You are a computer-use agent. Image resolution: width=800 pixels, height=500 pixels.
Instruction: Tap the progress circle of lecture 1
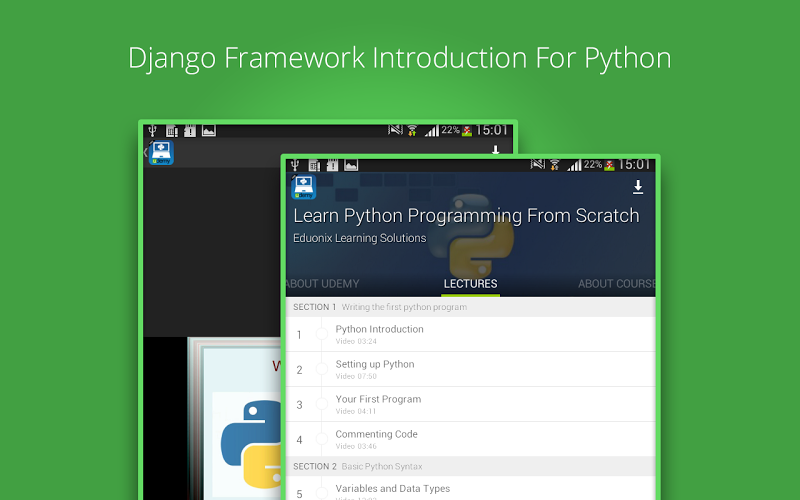321,334
